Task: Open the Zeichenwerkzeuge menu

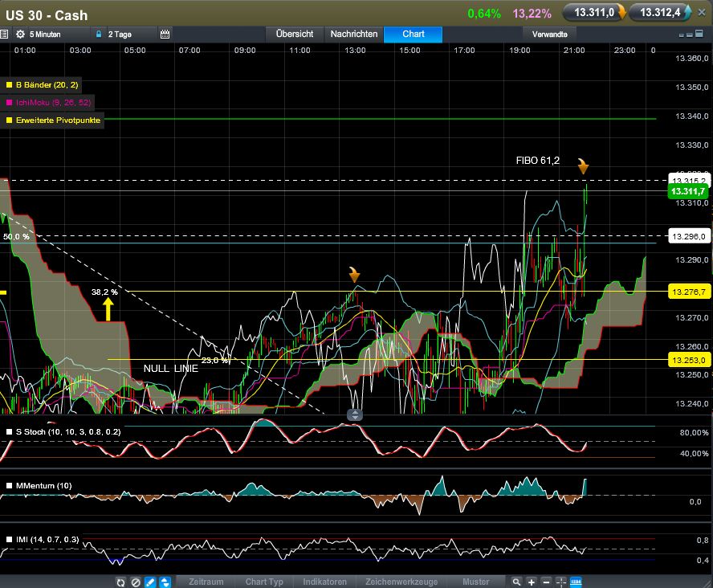Action: 402,582
